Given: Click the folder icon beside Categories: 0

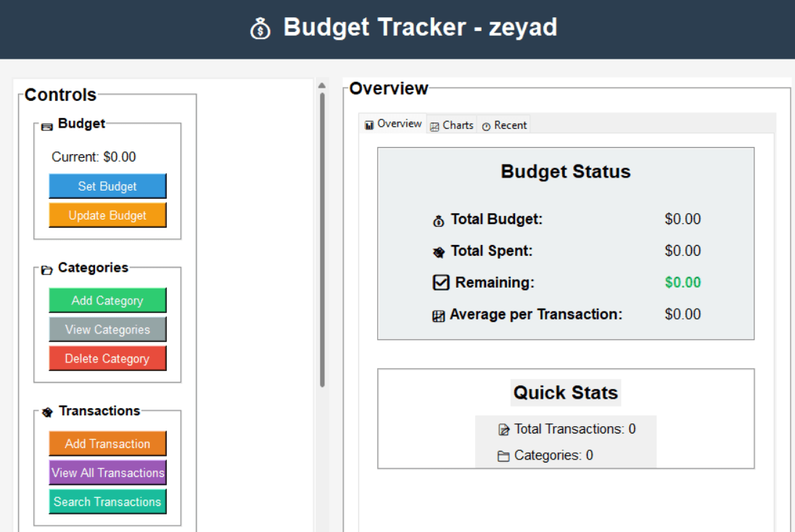Looking at the screenshot, I should (503, 456).
